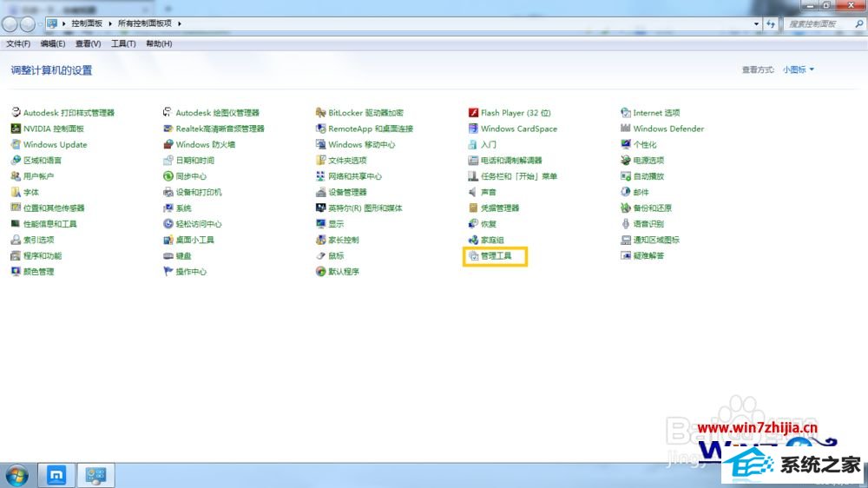Expand the arrow after 所有控制面板项 in breadcrumb
Image resolution: width=868 pixels, height=488 pixels.
tap(180, 23)
